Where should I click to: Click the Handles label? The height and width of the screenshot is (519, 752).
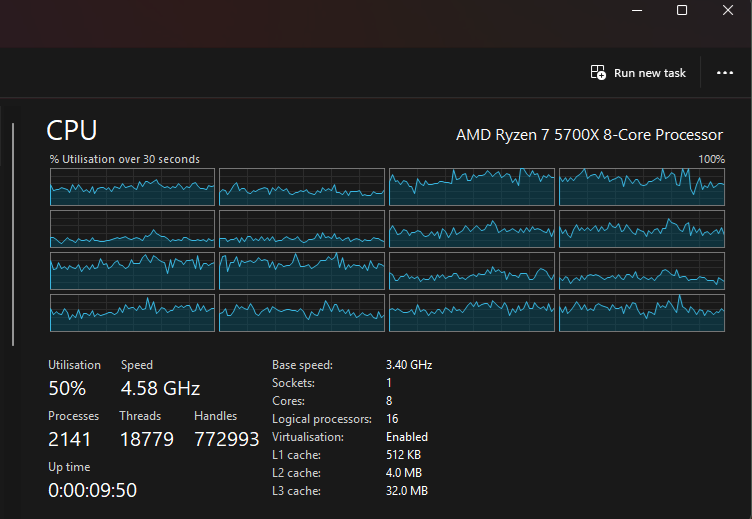215,416
